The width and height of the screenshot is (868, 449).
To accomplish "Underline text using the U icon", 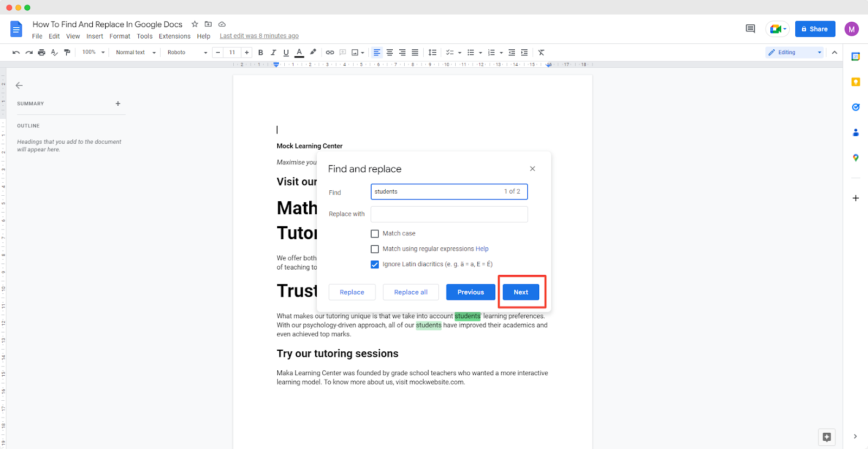I will click(286, 53).
